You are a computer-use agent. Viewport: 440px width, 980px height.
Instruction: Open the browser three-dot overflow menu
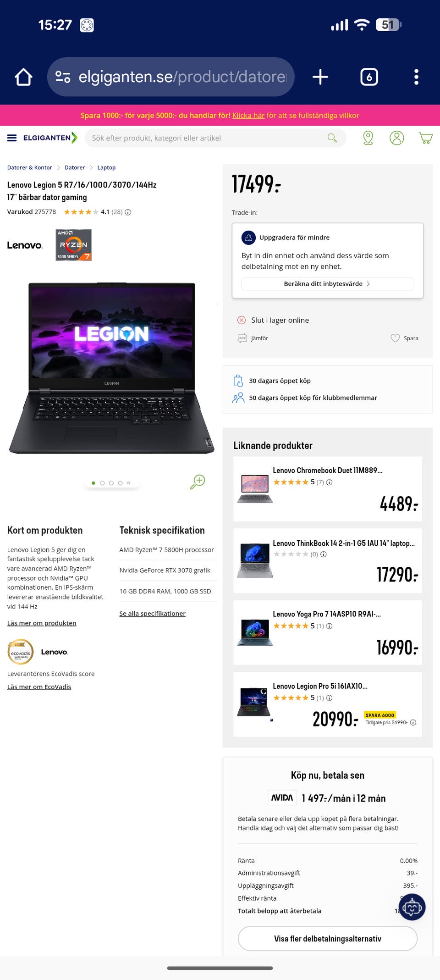(x=416, y=77)
